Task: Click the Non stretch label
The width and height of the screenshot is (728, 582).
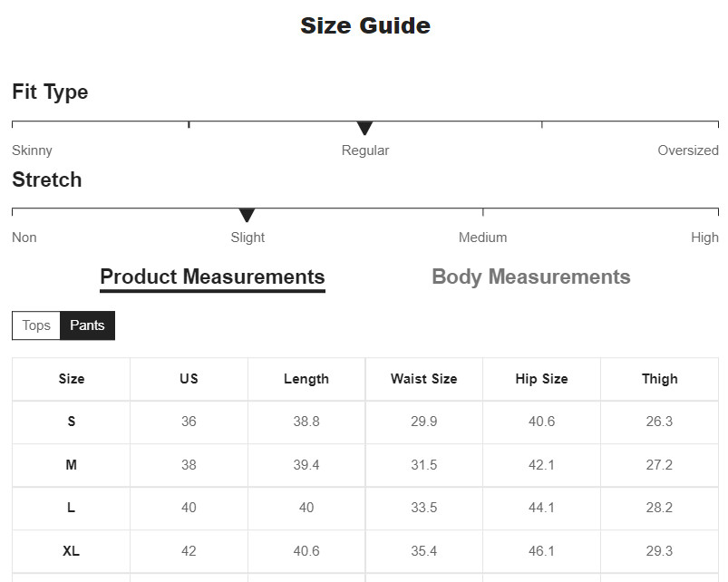Action: (24, 238)
